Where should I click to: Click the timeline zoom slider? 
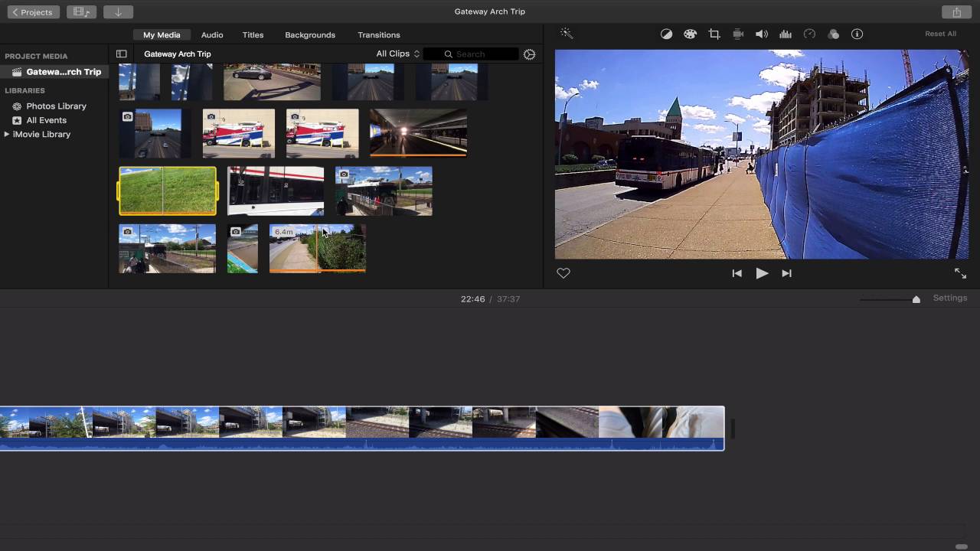click(x=916, y=299)
